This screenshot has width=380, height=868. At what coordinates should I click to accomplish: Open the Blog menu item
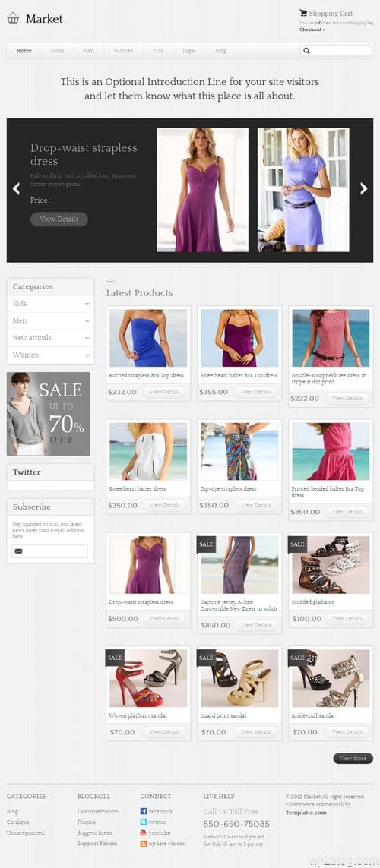[220, 51]
